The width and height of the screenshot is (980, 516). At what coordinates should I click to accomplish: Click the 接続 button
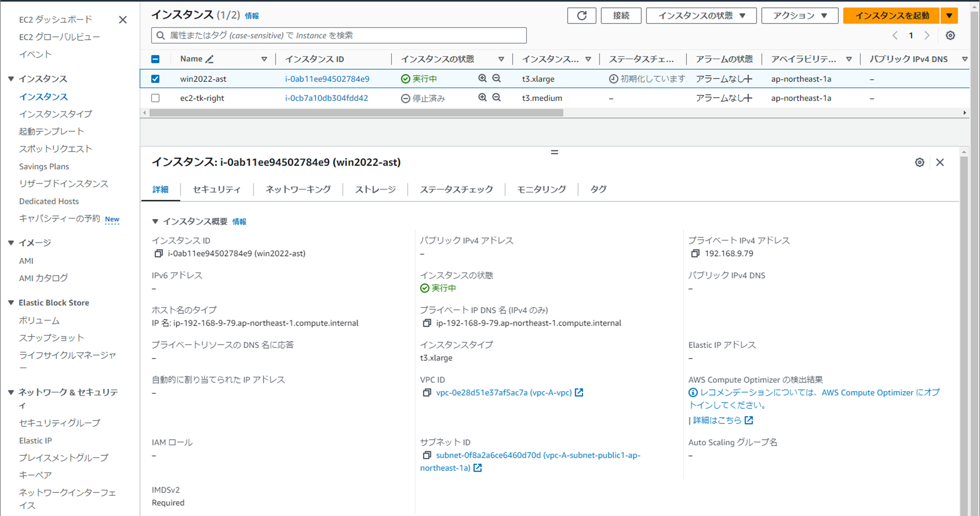coord(621,16)
